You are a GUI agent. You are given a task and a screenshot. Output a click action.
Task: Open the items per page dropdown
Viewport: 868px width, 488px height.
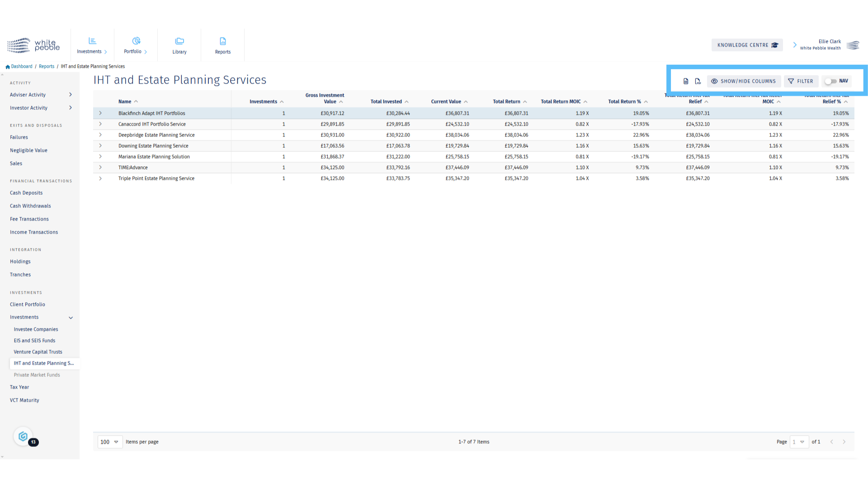click(110, 442)
